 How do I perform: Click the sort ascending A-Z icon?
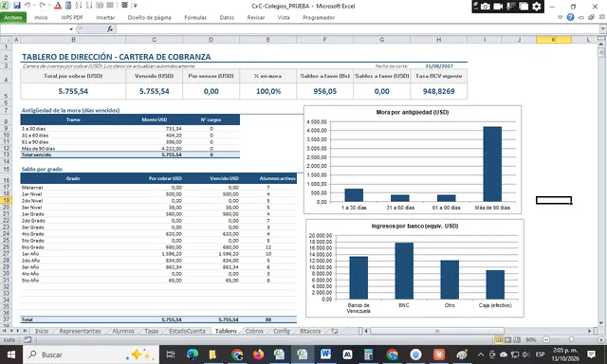[x=79, y=6]
